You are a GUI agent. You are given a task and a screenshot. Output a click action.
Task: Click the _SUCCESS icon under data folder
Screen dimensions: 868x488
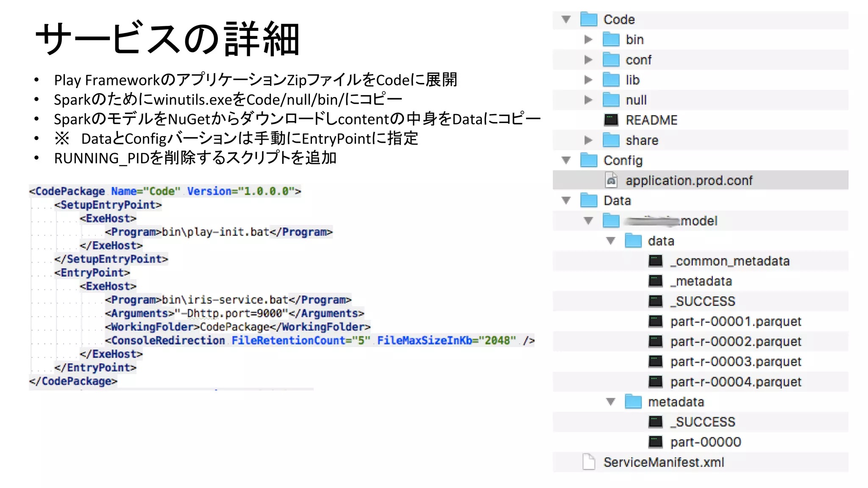pos(656,301)
